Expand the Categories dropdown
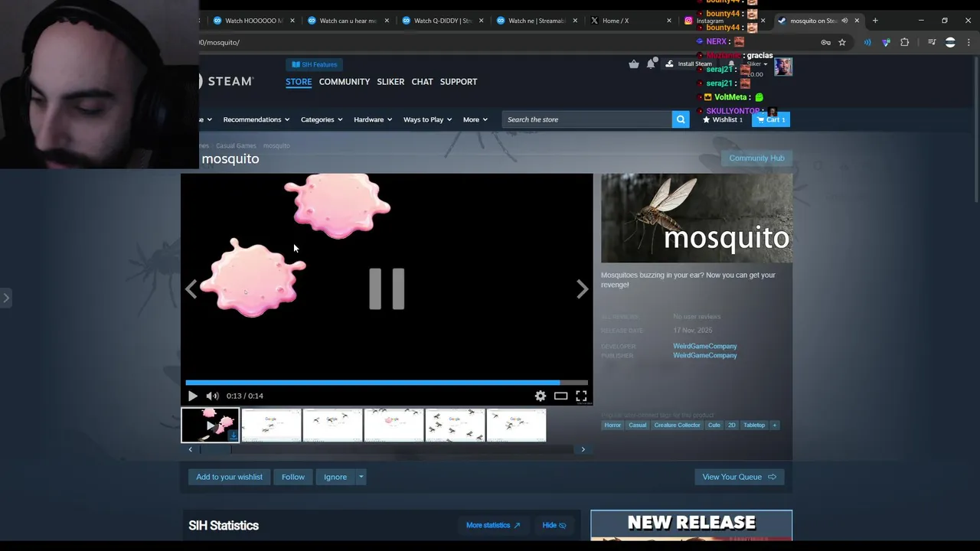Image resolution: width=980 pixels, height=551 pixels. 322,119
